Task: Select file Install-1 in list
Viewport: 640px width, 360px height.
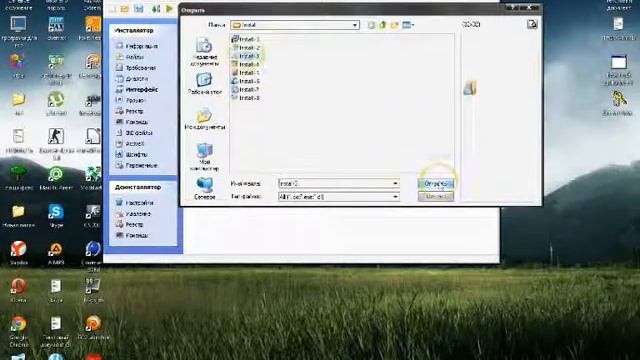Action: pos(245,39)
